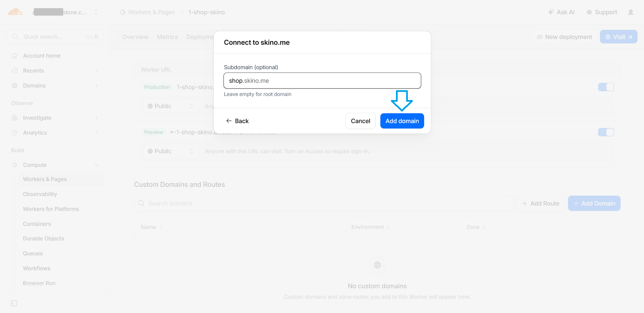The width and height of the screenshot is (644, 313).
Task: Switch to the Overview tab
Action: (135, 37)
